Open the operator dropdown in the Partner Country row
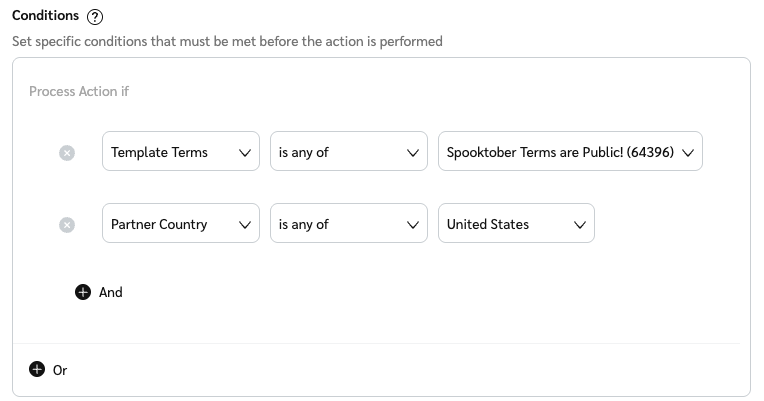764x401 pixels. point(348,224)
